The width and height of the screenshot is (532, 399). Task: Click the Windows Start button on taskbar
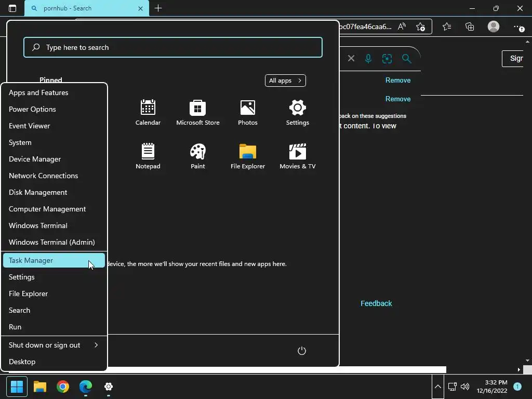coord(17,387)
